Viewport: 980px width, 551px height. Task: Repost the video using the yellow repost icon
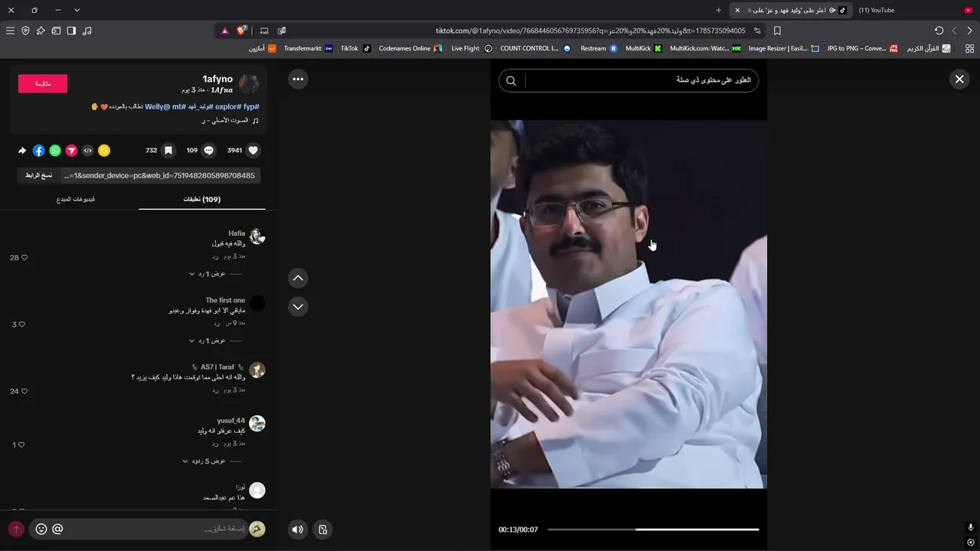pyautogui.click(x=104, y=151)
